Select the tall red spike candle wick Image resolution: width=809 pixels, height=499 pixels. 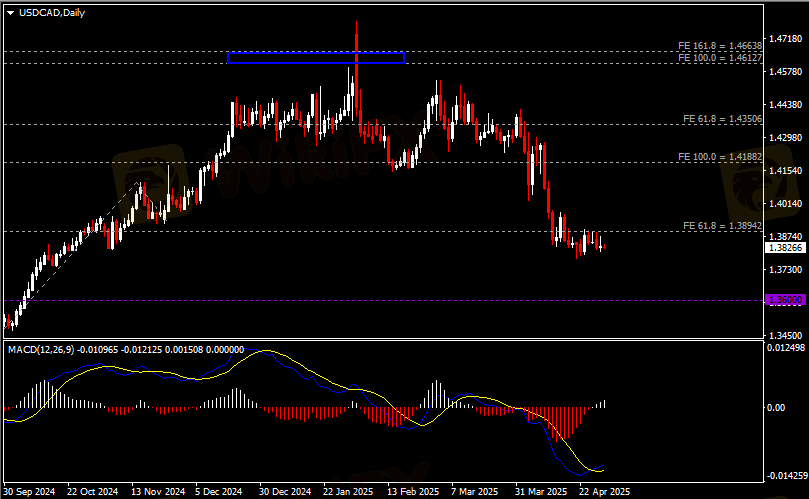(357, 35)
